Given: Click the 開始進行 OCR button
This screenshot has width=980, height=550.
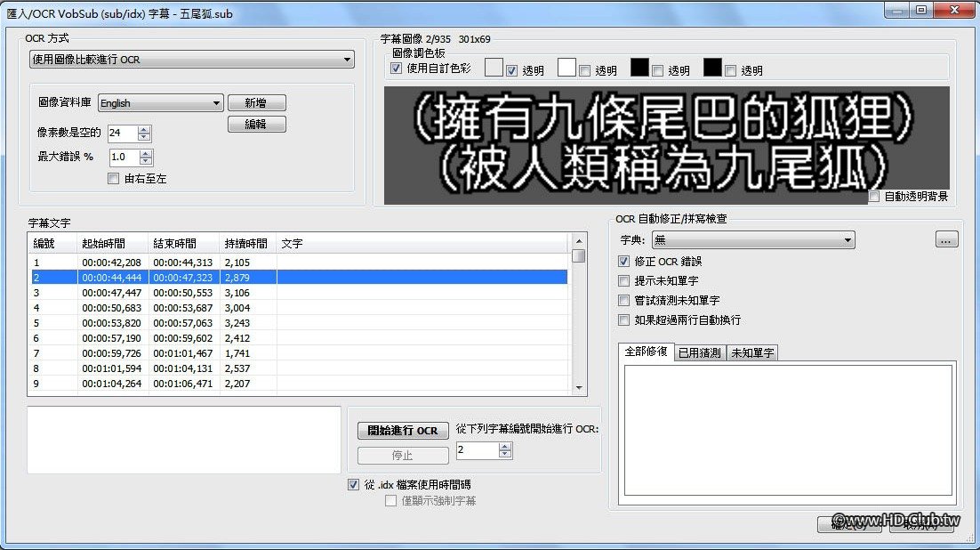Looking at the screenshot, I should pyautogui.click(x=403, y=431).
